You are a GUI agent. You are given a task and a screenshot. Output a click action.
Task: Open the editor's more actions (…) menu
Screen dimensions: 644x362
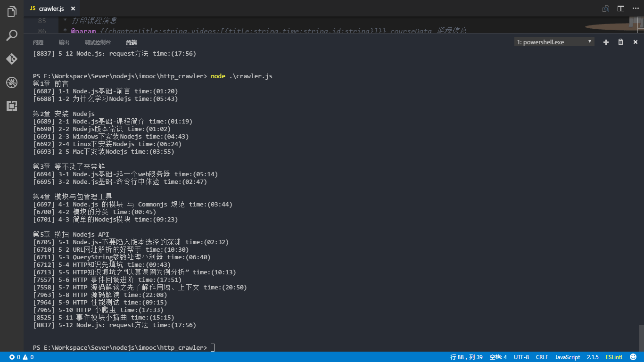pyautogui.click(x=636, y=8)
